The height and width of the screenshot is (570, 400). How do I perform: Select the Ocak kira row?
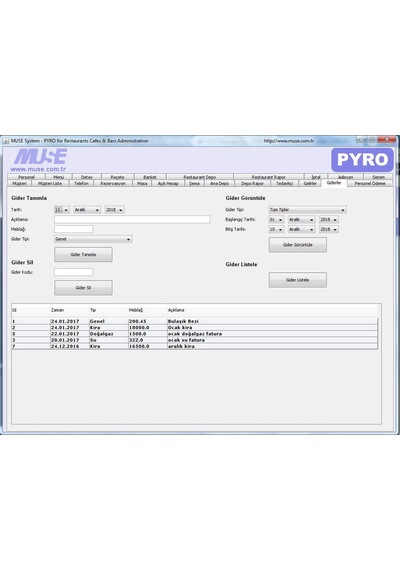point(195,328)
